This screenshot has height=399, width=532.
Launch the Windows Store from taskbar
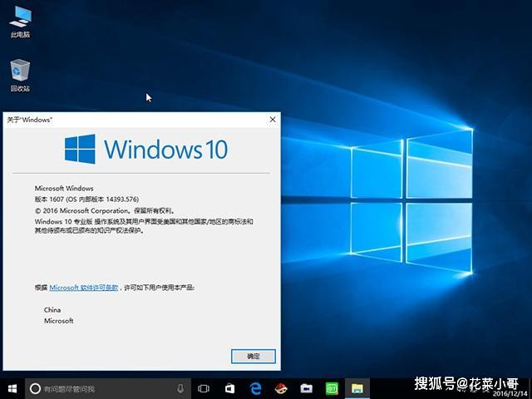(229, 388)
